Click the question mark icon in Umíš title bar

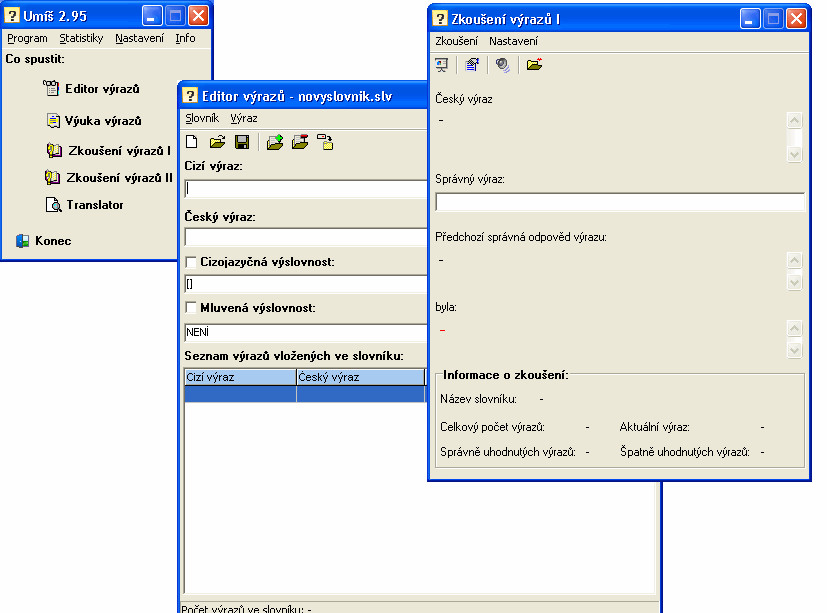pos(12,15)
